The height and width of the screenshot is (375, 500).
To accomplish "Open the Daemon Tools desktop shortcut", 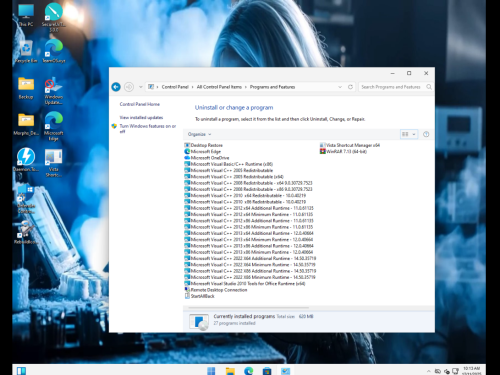I will pos(26,160).
